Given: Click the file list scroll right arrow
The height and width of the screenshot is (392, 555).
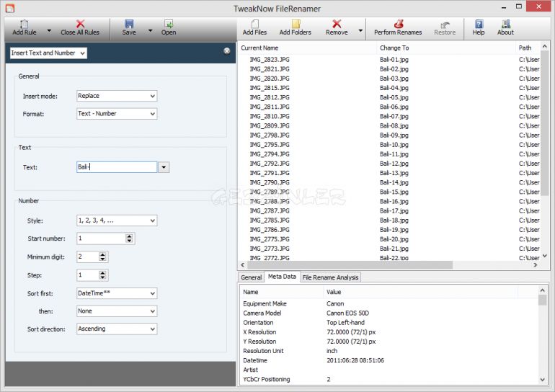Looking at the screenshot, I should click(x=536, y=265).
